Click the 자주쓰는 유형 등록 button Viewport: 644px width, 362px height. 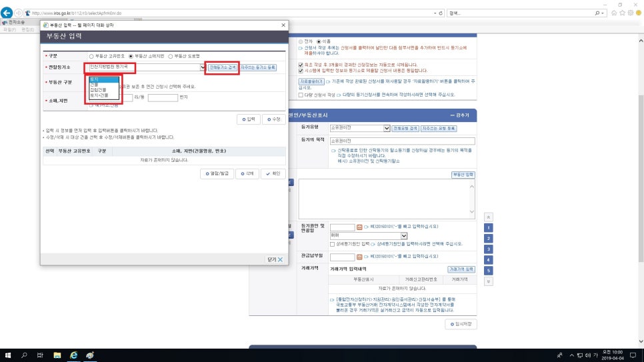pos(439,129)
